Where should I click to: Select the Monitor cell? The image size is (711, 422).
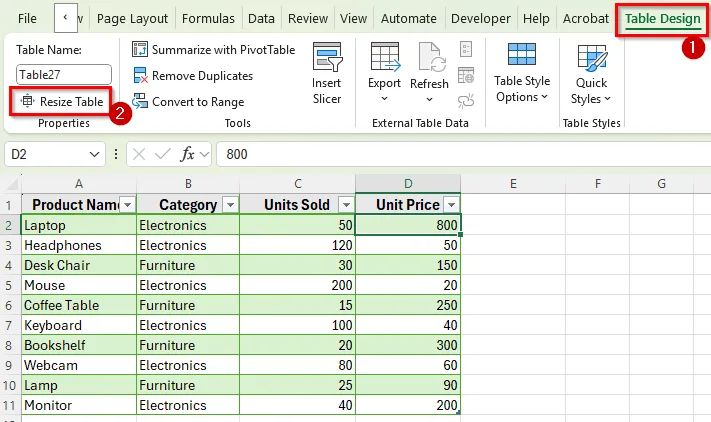(x=79, y=405)
